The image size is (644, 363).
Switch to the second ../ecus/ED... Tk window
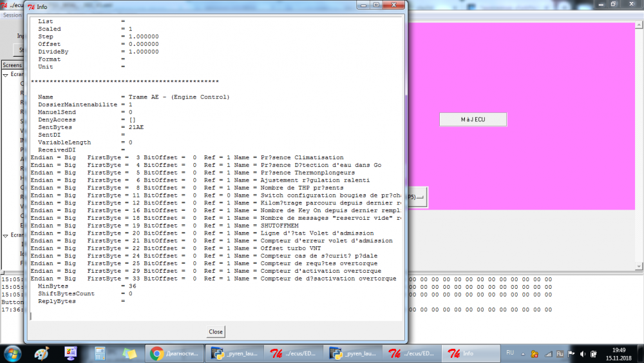(412, 353)
